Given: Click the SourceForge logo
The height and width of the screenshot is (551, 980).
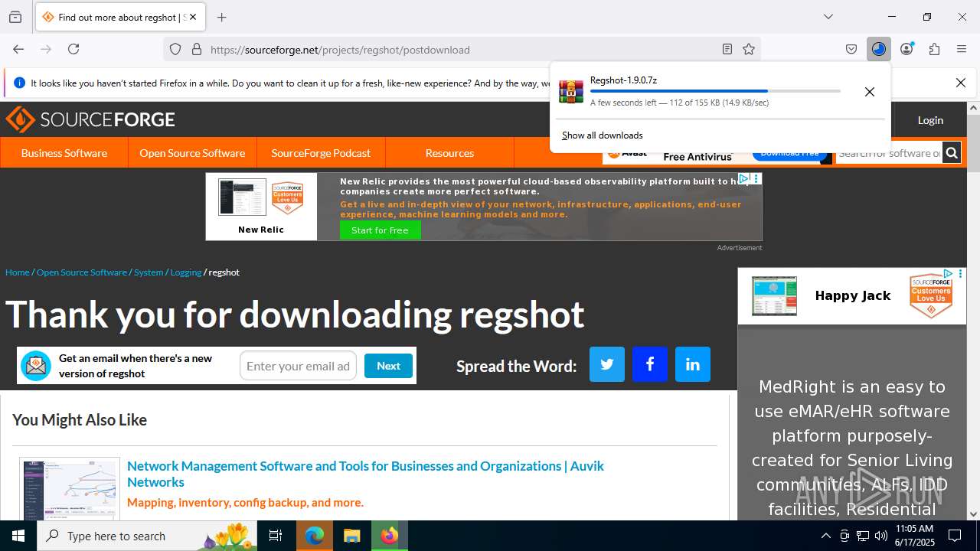Looking at the screenshot, I should [x=90, y=119].
